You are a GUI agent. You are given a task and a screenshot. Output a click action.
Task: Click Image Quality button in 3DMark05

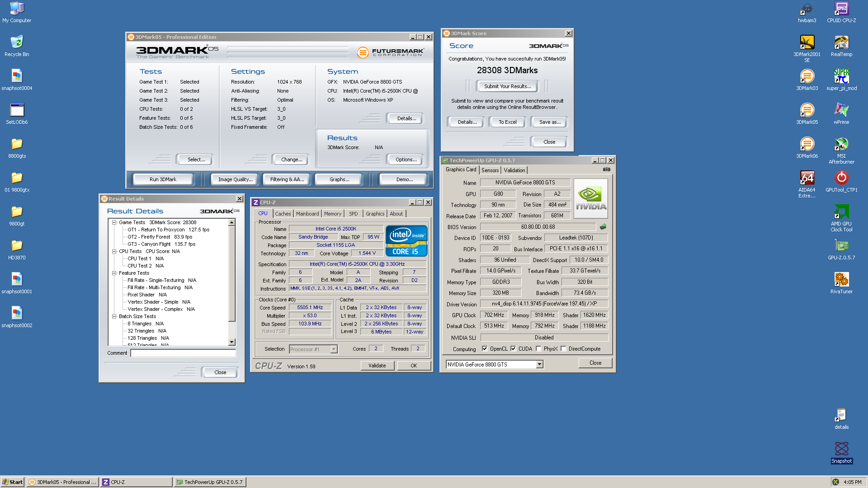tap(235, 179)
